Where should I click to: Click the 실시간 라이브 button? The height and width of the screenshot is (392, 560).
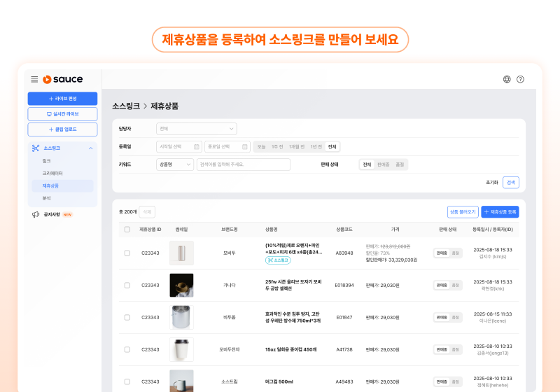[x=62, y=114]
